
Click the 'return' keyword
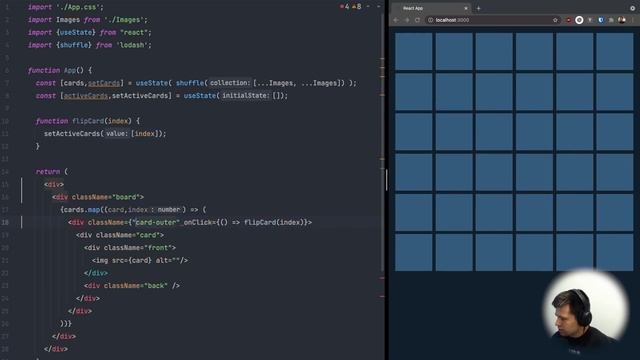(x=48, y=171)
